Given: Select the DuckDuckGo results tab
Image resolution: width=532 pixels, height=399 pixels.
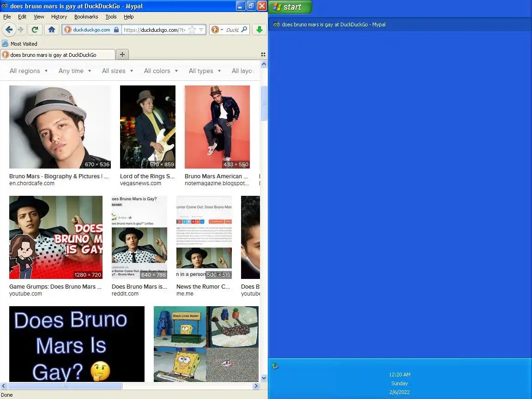Looking at the screenshot, I should [58, 54].
